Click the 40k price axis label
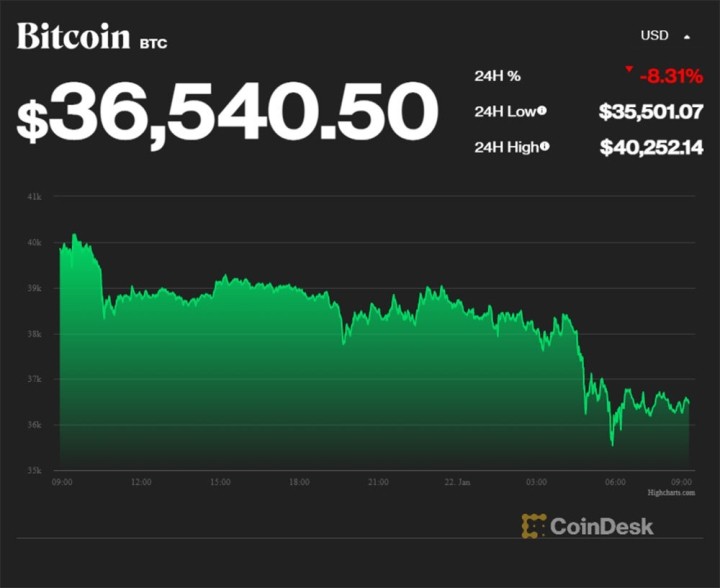This screenshot has height=588, width=720. [x=34, y=242]
